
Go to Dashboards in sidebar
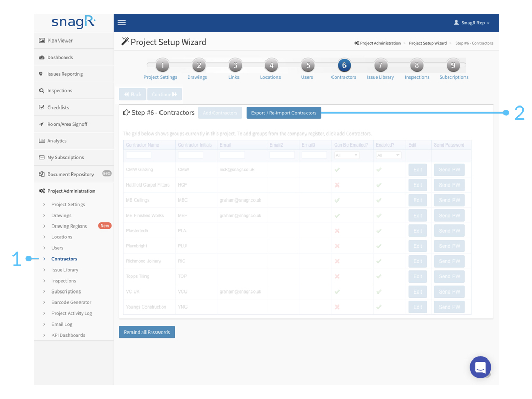pyautogui.click(x=74, y=57)
